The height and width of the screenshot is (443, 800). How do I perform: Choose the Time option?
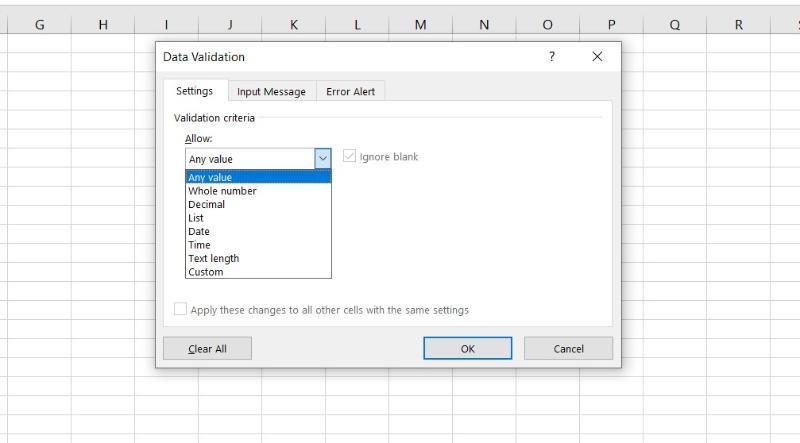[x=199, y=245]
